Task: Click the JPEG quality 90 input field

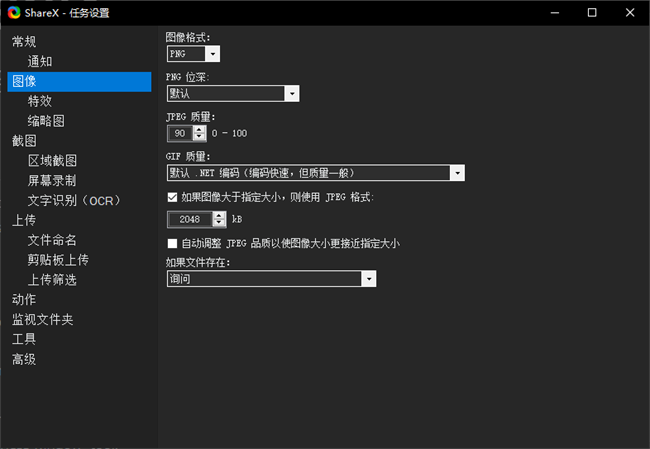Action: (x=180, y=133)
